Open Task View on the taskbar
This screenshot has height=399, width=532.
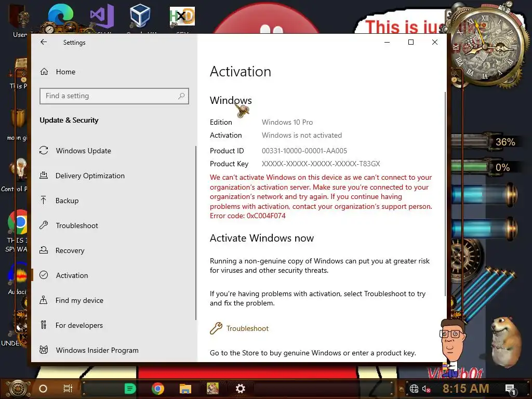[68, 389]
